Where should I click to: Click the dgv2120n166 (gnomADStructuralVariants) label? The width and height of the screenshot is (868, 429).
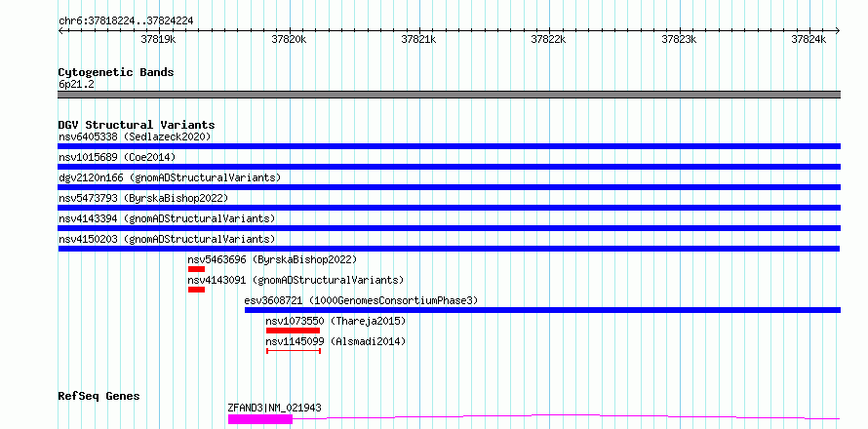click(170, 177)
